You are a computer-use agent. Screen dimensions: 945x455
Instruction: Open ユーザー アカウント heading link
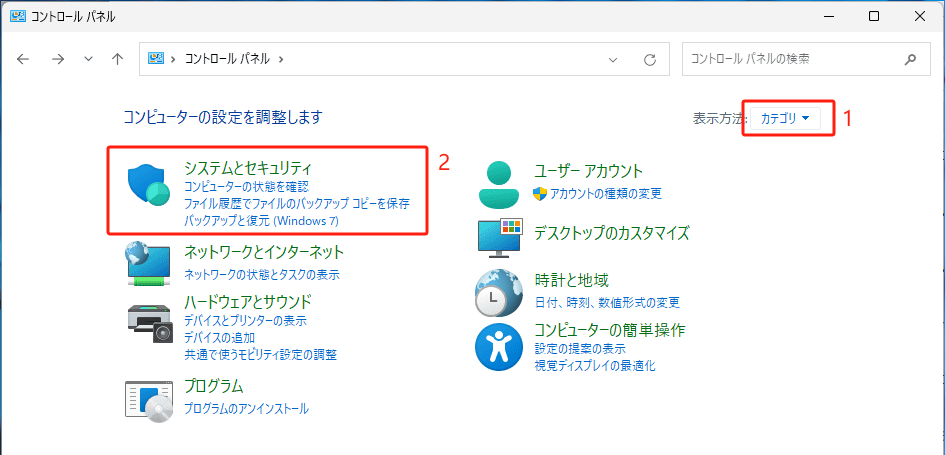[589, 171]
